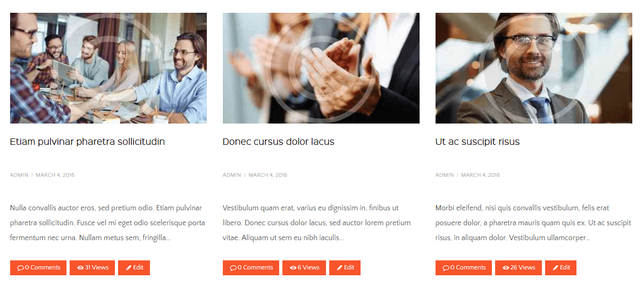The height and width of the screenshot is (287, 644).
Task: Click the speech bubble icon under Ut ac suscipit post
Action: click(x=446, y=268)
